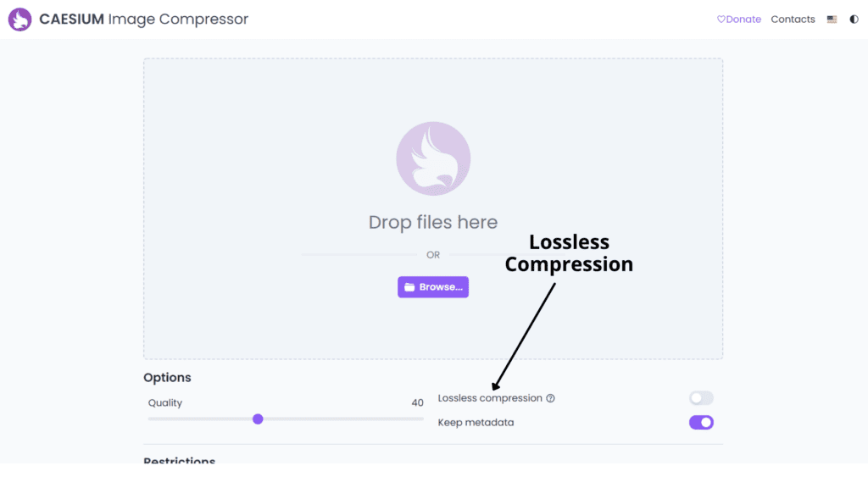Click the large bird logo in drop zone
This screenshot has height=488, width=868.
point(433,158)
